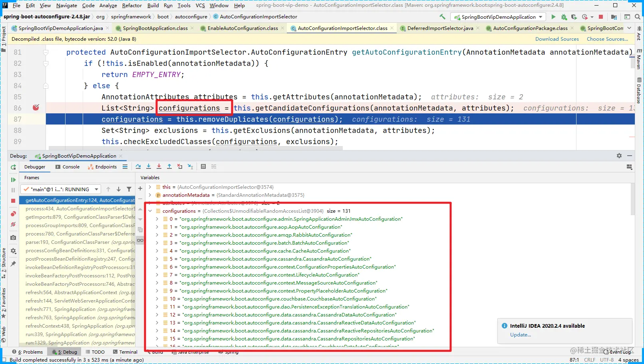
Task: Click the Step Into icon in the debugger toolbar
Action: (x=149, y=166)
